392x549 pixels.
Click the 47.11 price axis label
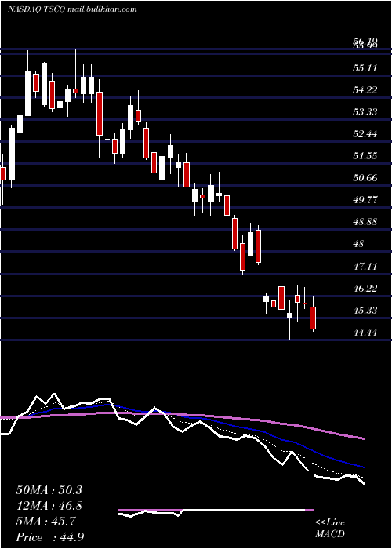365,267
